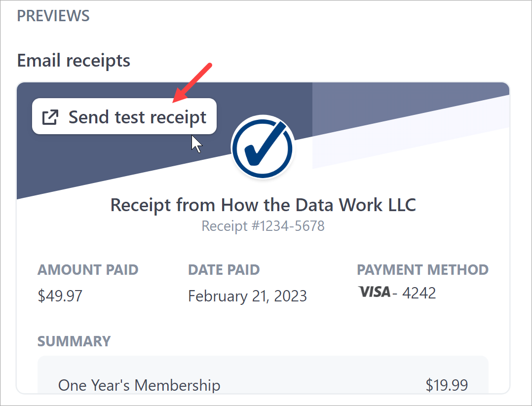Click the Receipt from How the Data Work LLC title
Screen dimensions: 532x406
click(x=263, y=205)
